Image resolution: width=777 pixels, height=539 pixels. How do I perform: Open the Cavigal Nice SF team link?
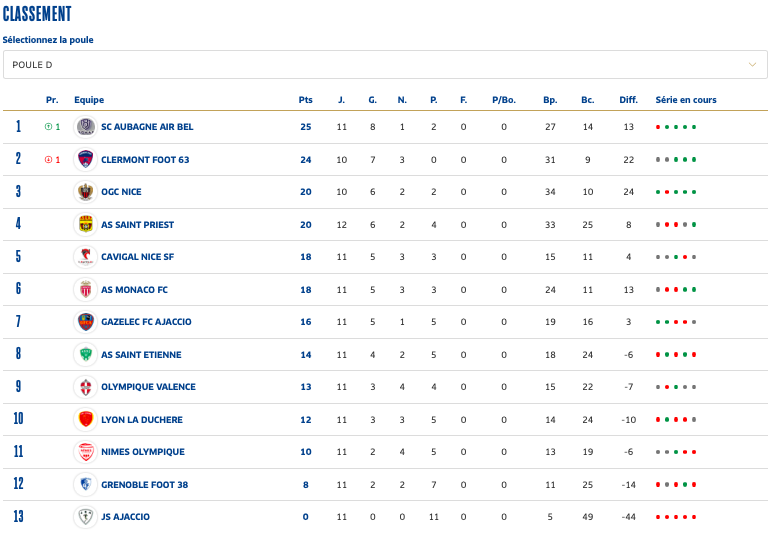click(x=137, y=257)
